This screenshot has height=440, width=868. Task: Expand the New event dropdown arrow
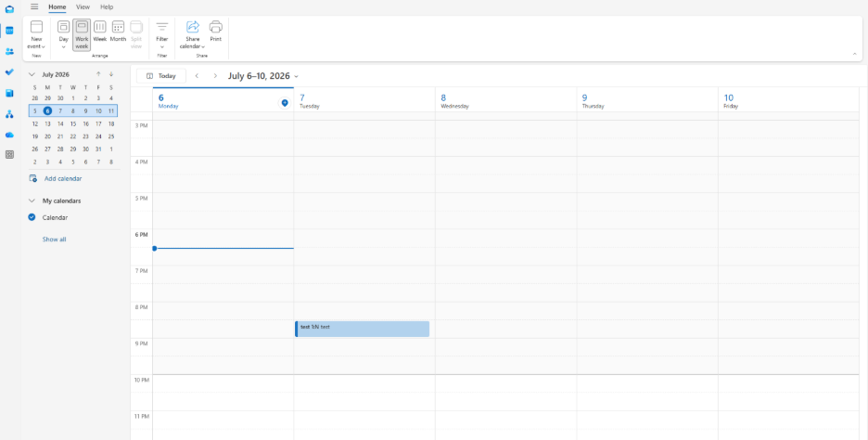click(44, 46)
